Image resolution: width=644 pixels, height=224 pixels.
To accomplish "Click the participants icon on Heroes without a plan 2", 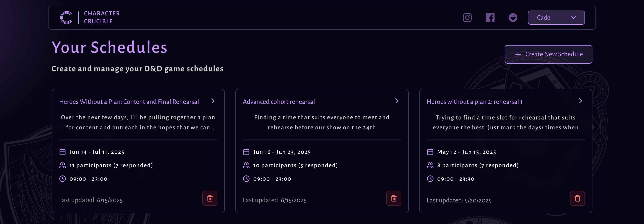I will pyautogui.click(x=430, y=165).
